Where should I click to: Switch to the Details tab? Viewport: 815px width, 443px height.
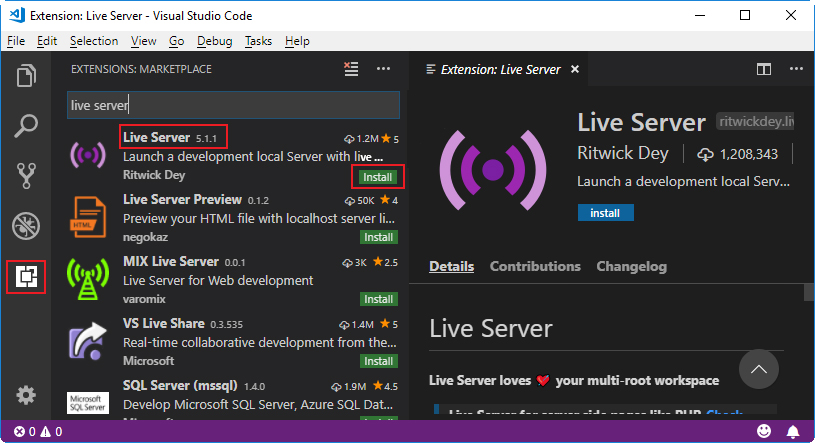pyautogui.click(x=451, y=266)
